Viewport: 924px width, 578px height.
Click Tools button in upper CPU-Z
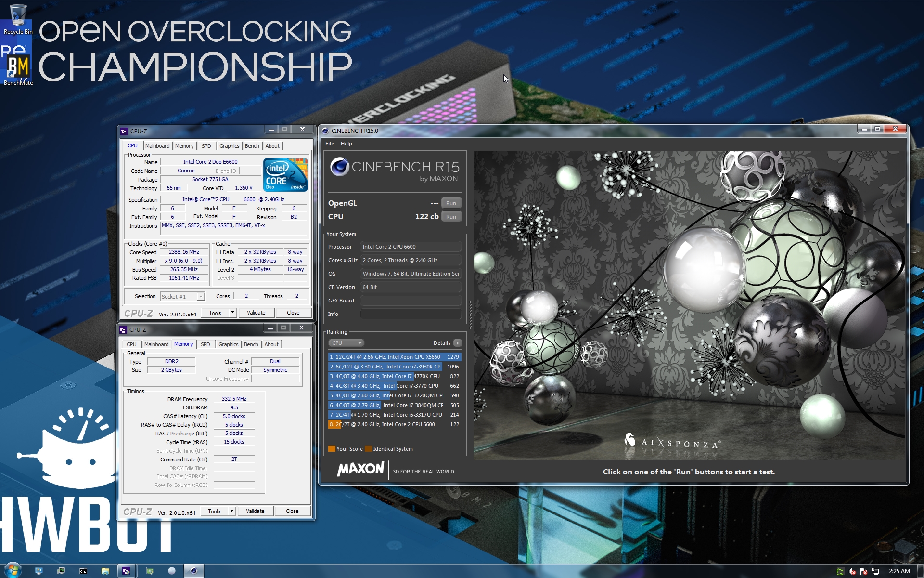[x=215, y=313]
